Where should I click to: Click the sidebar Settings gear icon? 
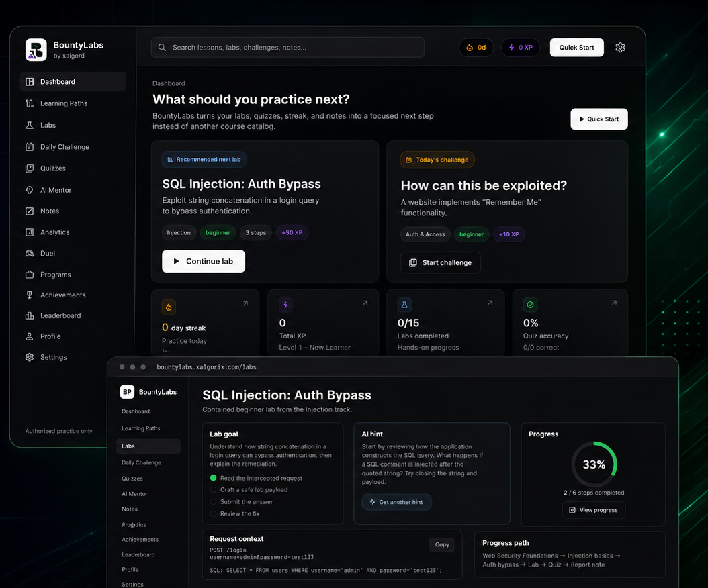tap(30, 357)
